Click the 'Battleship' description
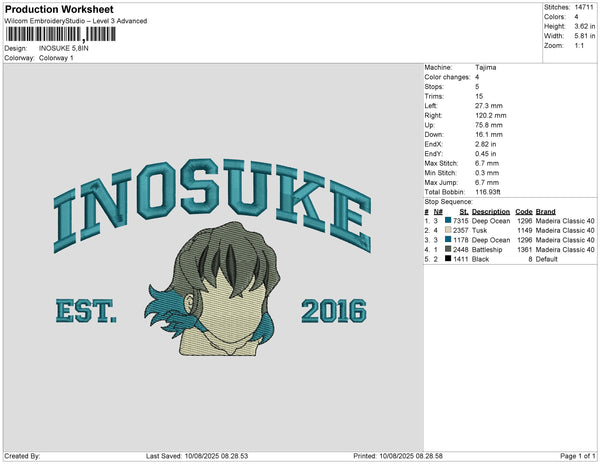The width and height of the screenshot is (600, 464). (487, 249)
